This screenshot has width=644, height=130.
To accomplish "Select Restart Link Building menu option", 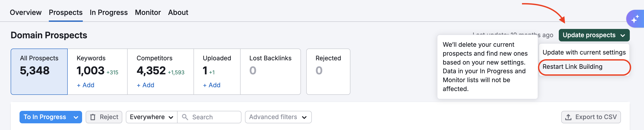I will [572, 67].
